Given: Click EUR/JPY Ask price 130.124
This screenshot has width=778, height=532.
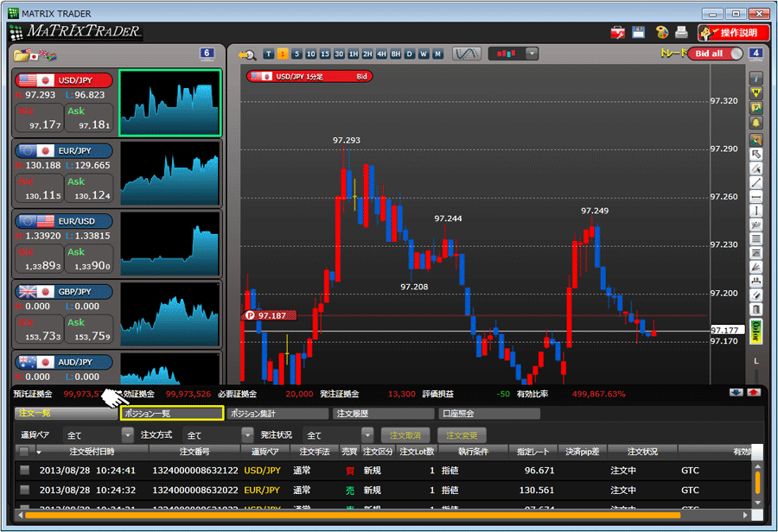Looking at the screenshot, I should click(89, 188).
